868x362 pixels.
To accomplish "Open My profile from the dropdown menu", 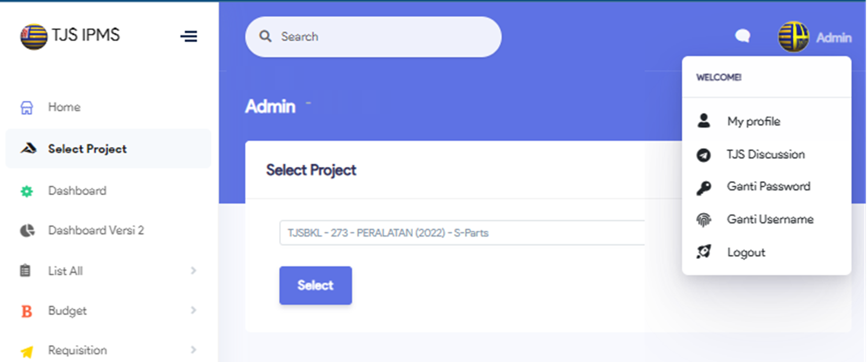I will point(753,122).
